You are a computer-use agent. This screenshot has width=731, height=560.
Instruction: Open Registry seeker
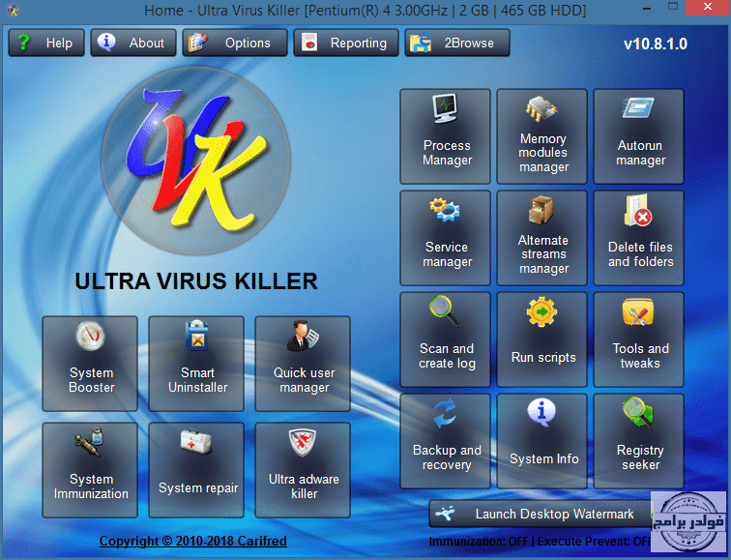[x=639, y=441]
